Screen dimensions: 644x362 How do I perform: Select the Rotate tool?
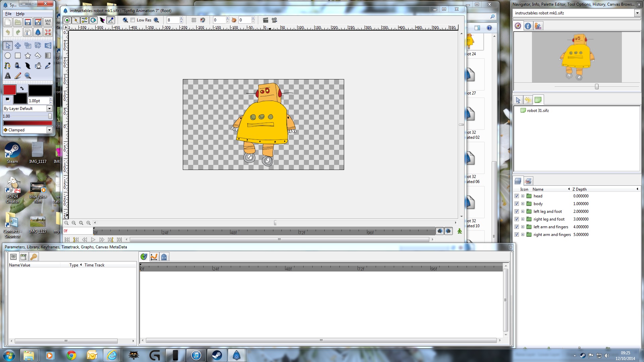(38, 46)
